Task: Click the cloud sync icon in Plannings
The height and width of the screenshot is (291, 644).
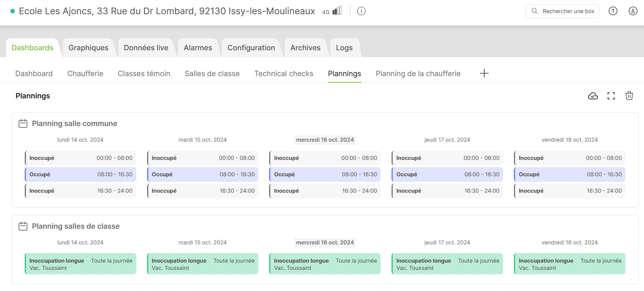Action: (593, 96)
